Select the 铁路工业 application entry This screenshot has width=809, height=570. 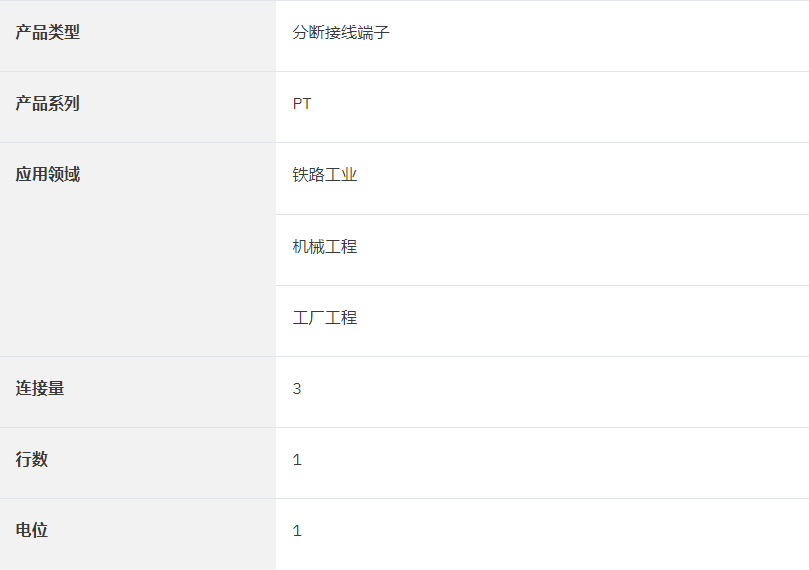click(325, 175)
